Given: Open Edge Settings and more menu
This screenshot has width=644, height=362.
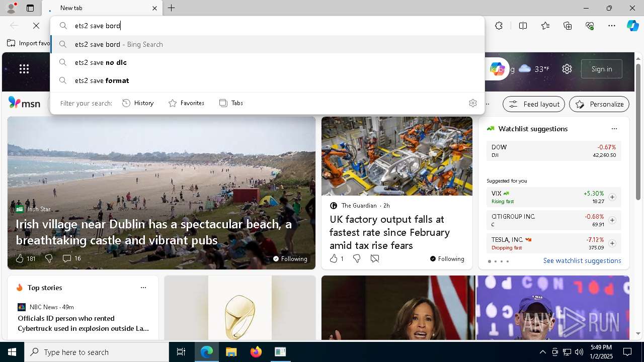Looking at the screenshot, I should click(x=612, y=26).
